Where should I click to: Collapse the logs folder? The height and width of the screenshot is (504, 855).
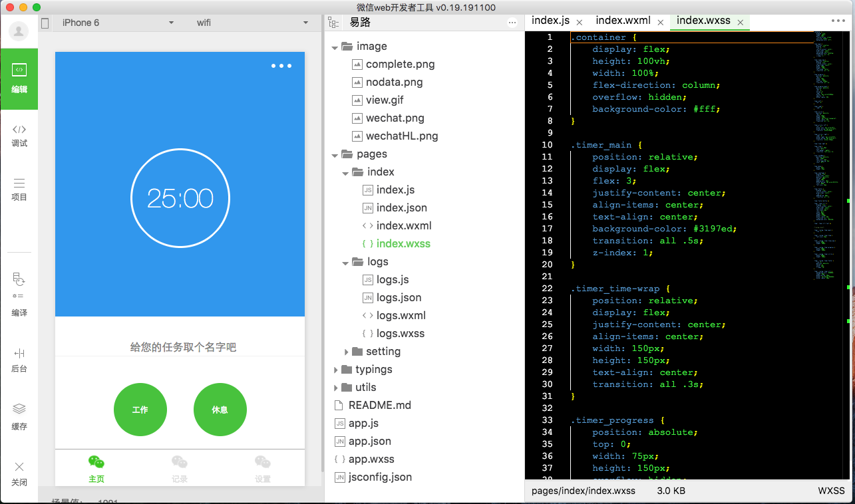click(345, 262)
